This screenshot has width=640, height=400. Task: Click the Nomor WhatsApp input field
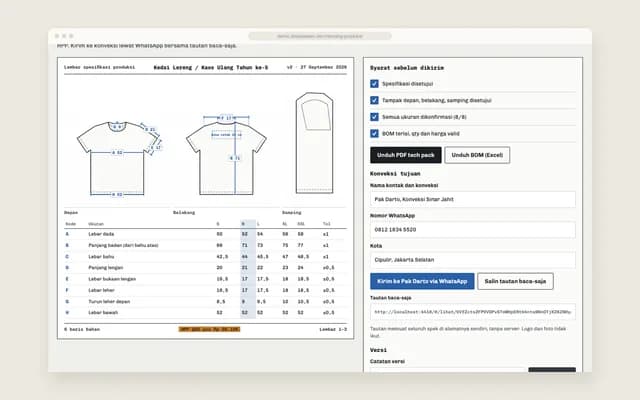tap(473, 229)
